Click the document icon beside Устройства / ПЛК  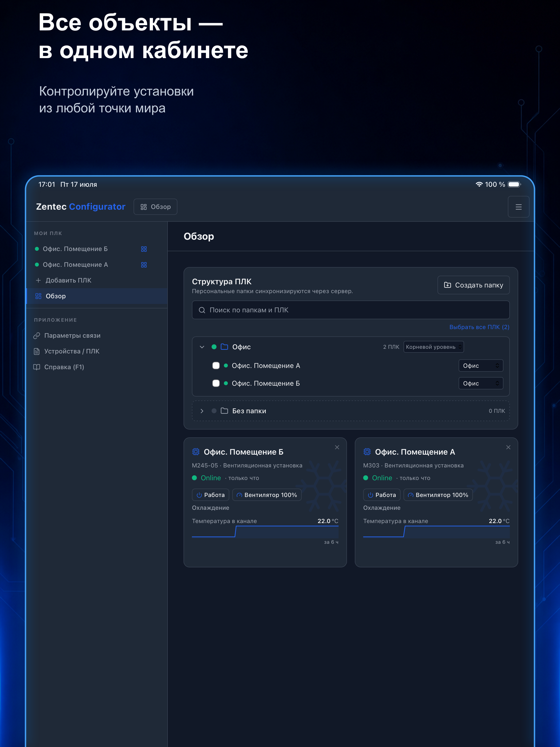click(x=37, y=351)
